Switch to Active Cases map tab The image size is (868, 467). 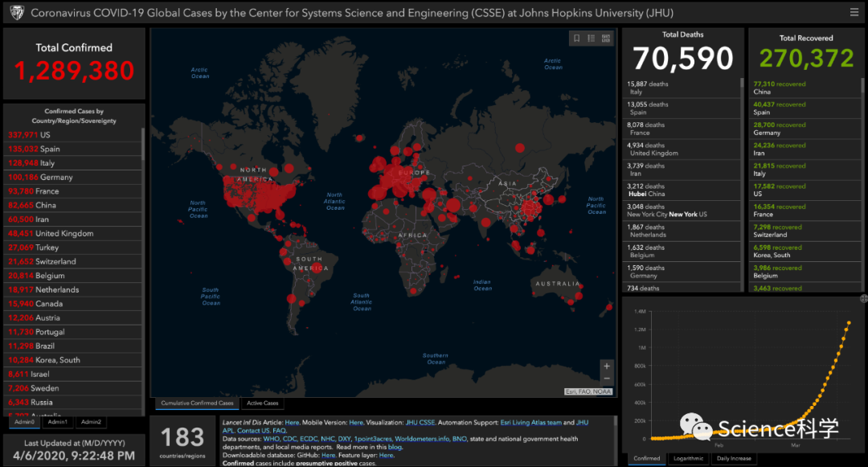[x=262, y=403]
